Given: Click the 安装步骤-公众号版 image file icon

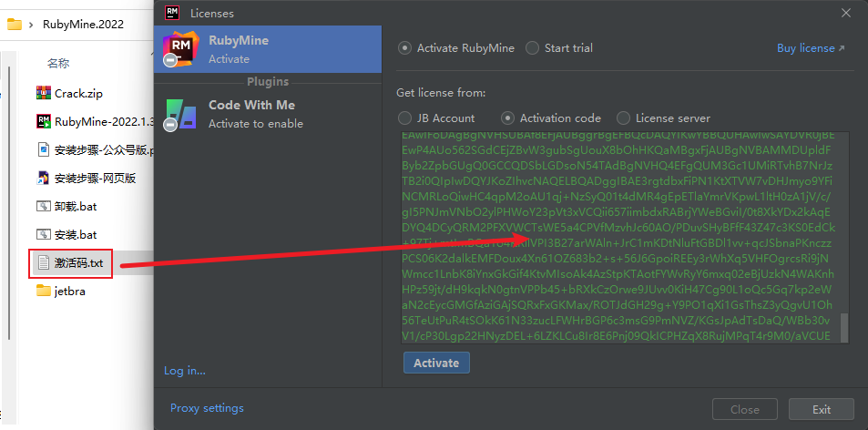Looking at the screenshot, I should pyautogui.click(x=43, y=149).
